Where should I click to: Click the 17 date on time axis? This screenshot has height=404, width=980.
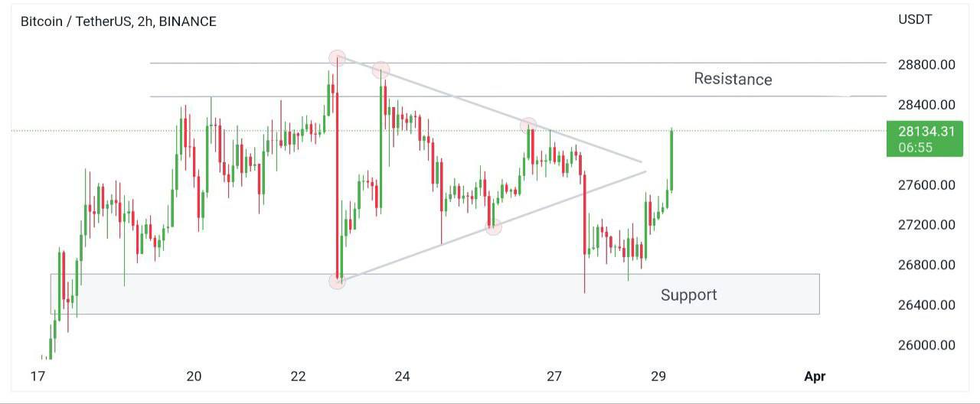tap(38, 376)
